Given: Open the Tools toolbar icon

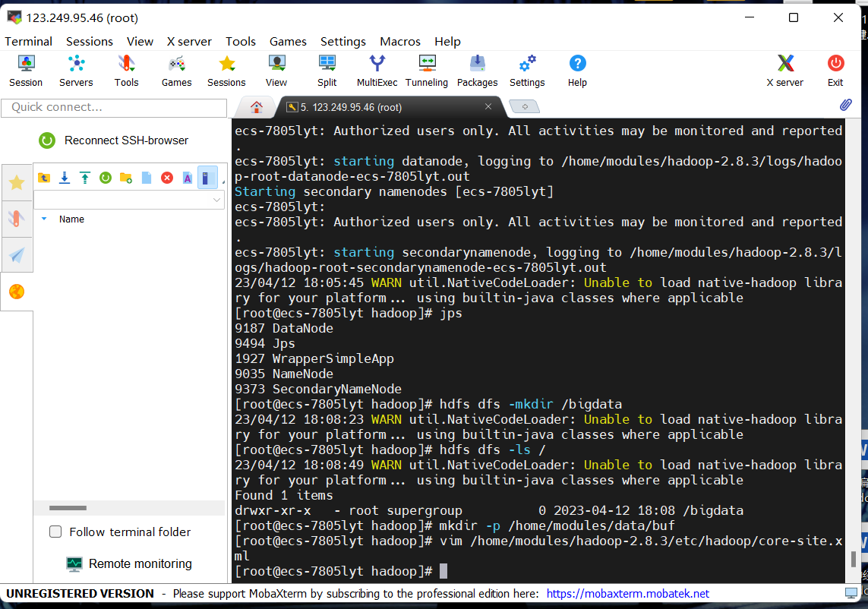Looking at the screenshot, I should tap(126, 71).
